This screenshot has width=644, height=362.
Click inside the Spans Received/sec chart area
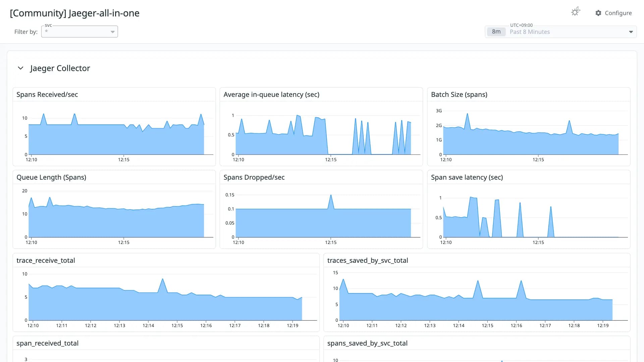pos(116,134)
